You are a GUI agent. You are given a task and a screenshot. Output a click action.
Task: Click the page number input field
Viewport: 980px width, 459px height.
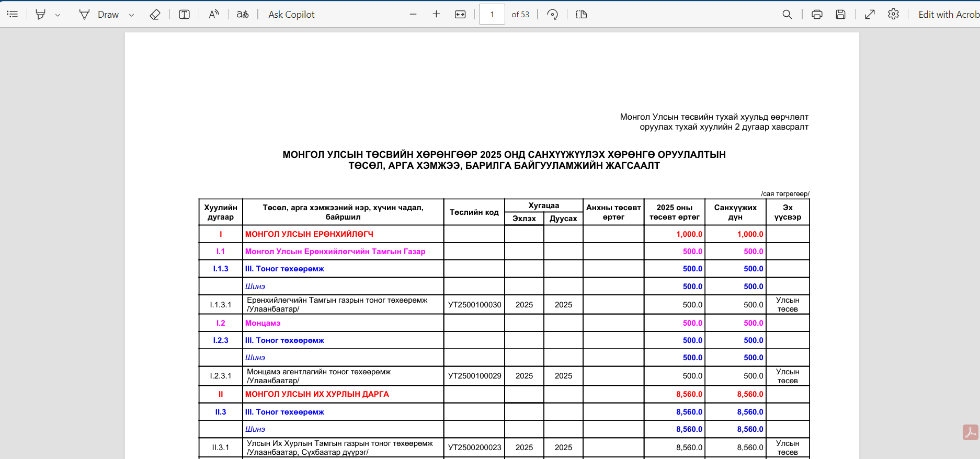click(492, 15)
